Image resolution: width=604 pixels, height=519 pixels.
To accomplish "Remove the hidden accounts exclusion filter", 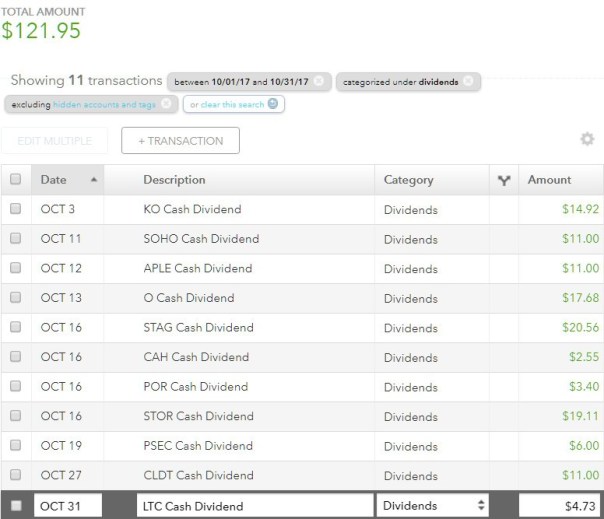I will [165, 104].
